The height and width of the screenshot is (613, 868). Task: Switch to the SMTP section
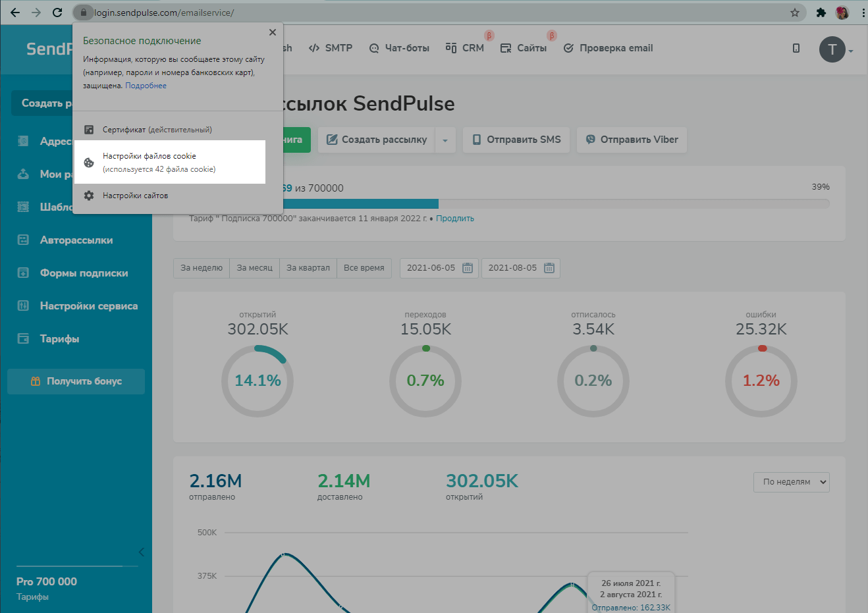(x=331, y=48)
